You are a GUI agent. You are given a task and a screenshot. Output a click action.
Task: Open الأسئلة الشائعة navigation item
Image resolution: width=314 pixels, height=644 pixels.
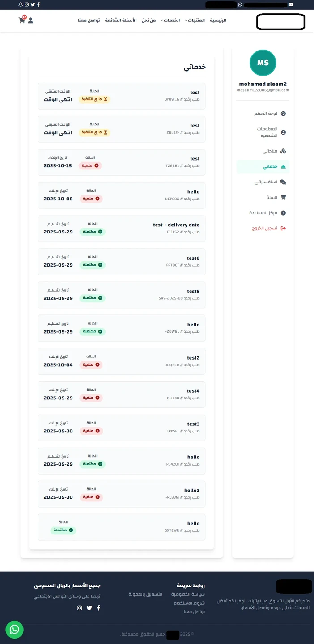pyautogui.click(x=121, y=21)
